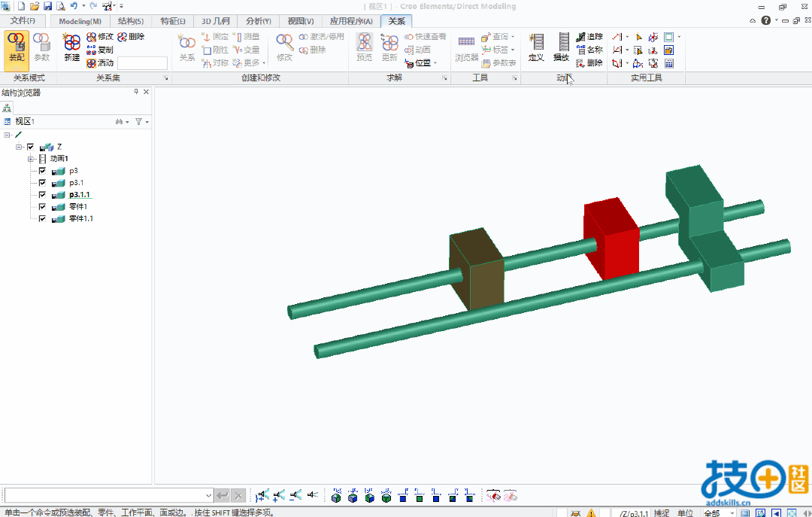The image size is (812, 517).
Task: Collapse the root tree node
Action: [7, 135]
